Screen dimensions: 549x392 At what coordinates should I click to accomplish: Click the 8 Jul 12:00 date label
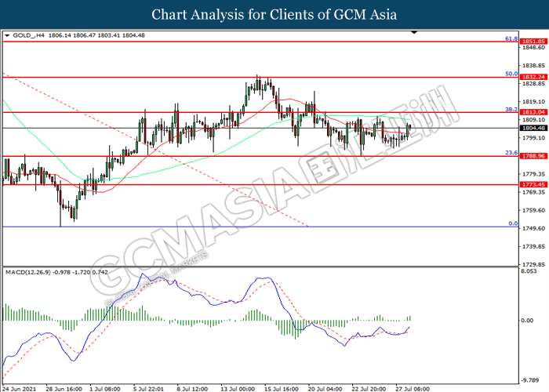pyautogui.click(x=192, y=389)
